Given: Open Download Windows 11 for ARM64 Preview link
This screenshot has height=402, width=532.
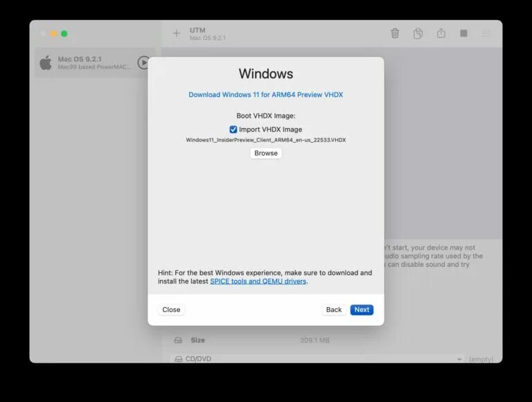Looking at the screenshot, I should pos(266,95).
